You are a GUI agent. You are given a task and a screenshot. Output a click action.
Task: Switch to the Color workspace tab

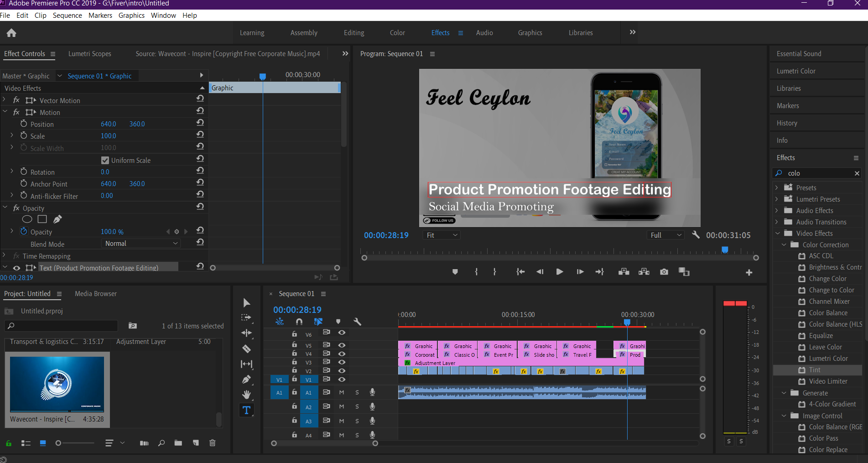(x=397, y=32)
